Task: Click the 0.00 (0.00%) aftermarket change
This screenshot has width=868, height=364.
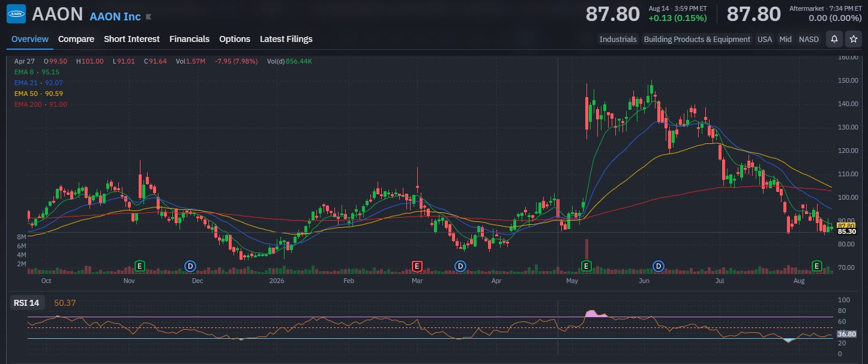Action: click(x=835, y=18)
